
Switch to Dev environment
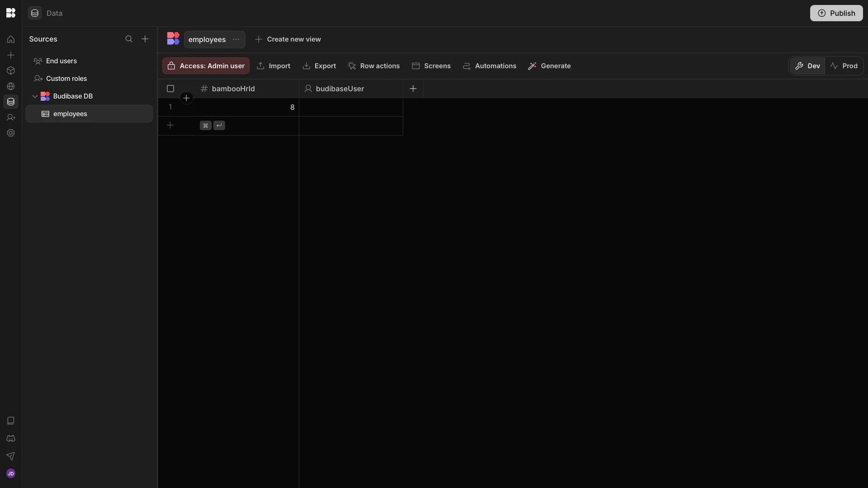tap(807, 66)
